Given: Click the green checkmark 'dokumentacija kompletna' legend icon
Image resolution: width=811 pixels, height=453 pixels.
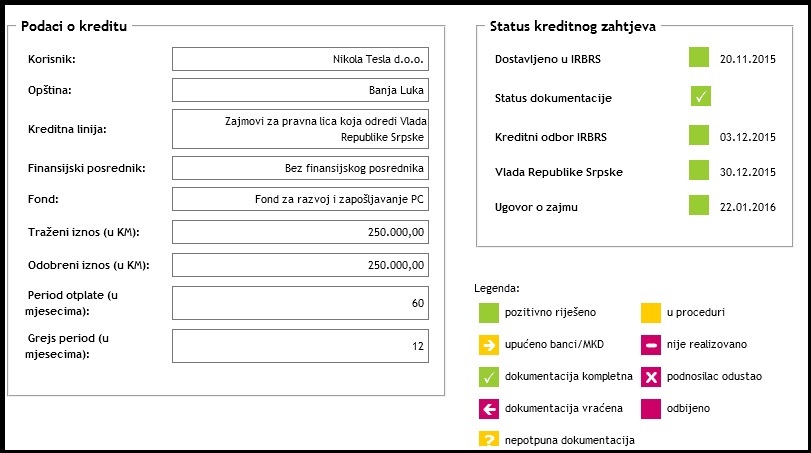Looking at the screenshot, I should coord(489,377).
